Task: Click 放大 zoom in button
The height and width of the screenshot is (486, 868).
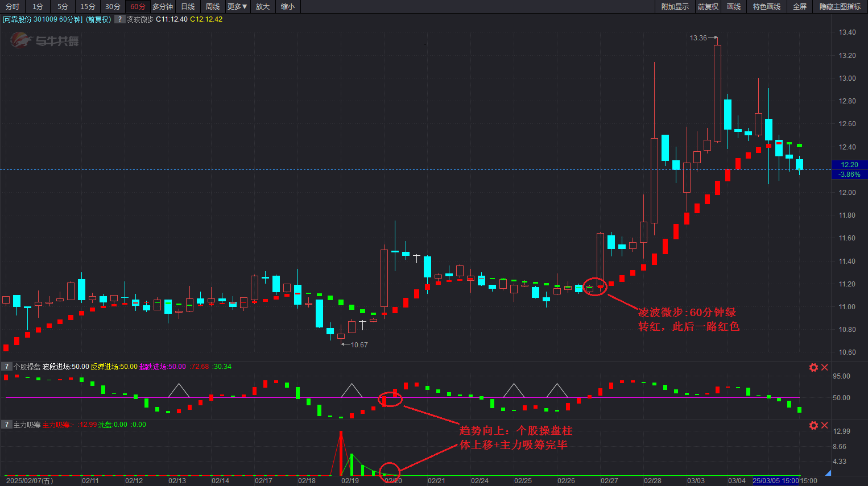Action: point(263,7)
